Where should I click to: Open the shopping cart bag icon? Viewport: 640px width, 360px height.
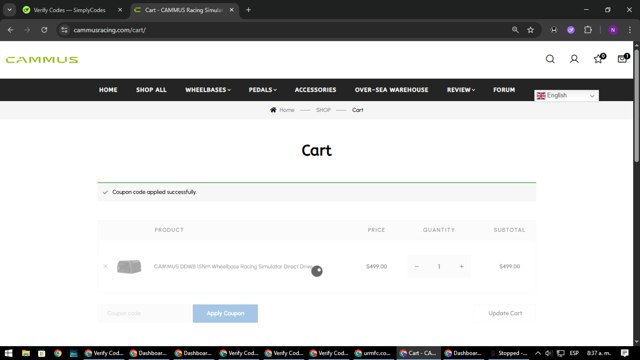point(622,59)
